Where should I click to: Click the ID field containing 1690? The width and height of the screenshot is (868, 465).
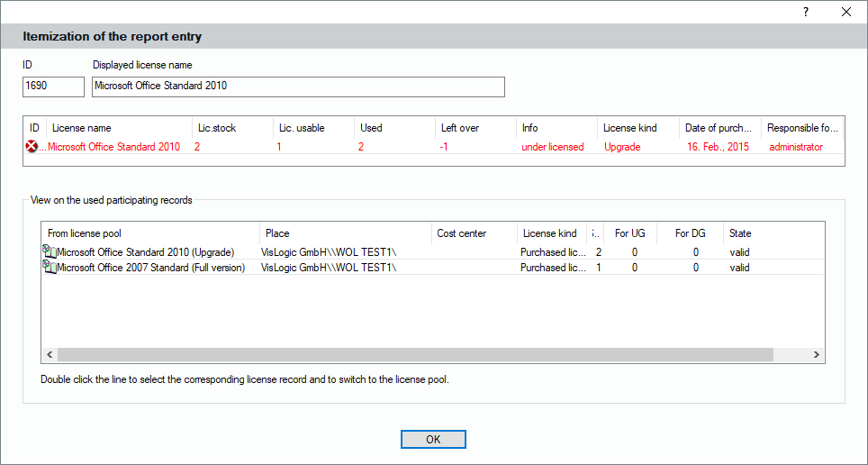point(53,87)
